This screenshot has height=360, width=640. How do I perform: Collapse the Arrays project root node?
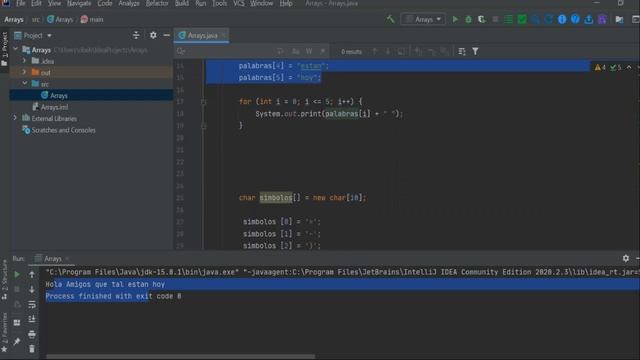click(16, 49)
